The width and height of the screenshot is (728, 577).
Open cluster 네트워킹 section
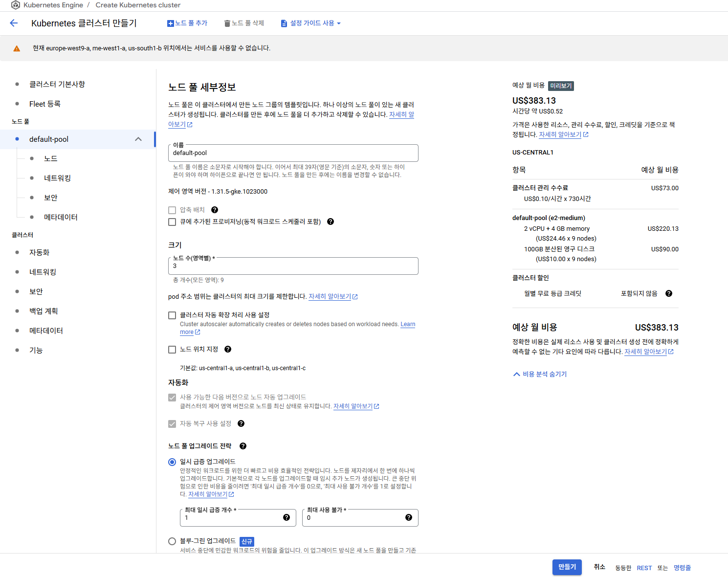[x=43, y=272]
